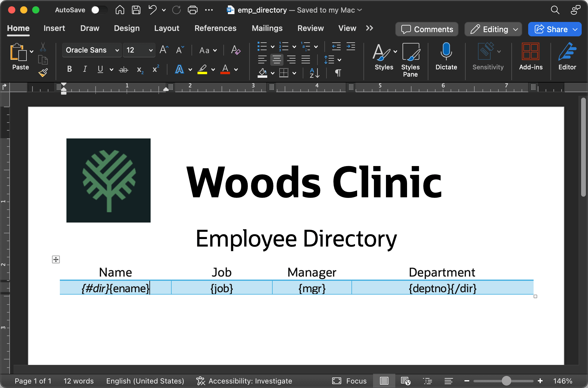Cut selection with scissors icon
The image size is (588, 388).
pyautogui.click(x=43, y=47)
